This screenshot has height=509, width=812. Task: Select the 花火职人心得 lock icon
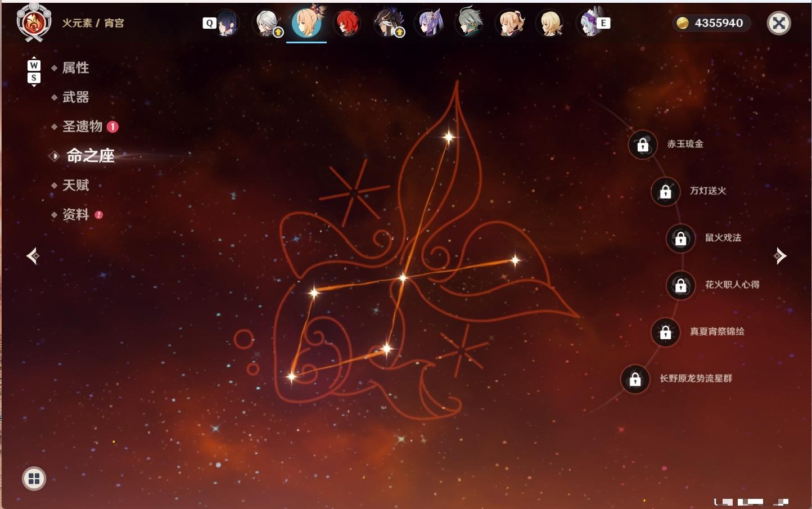click(x=680, y=285)
